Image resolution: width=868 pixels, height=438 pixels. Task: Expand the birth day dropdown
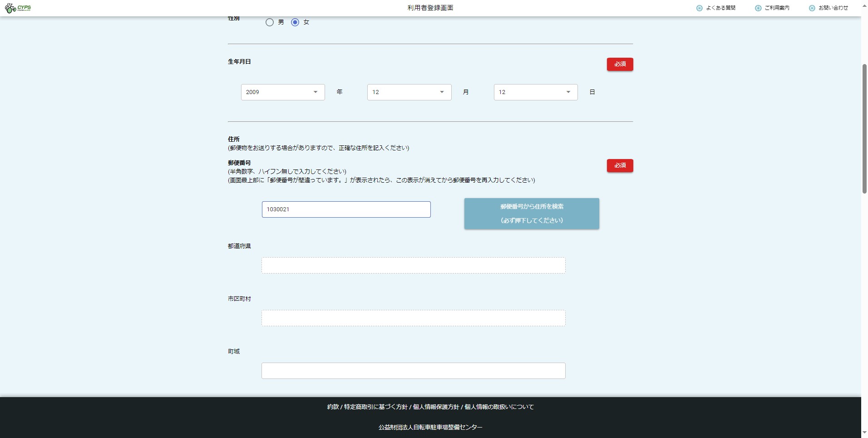(535, 92)
